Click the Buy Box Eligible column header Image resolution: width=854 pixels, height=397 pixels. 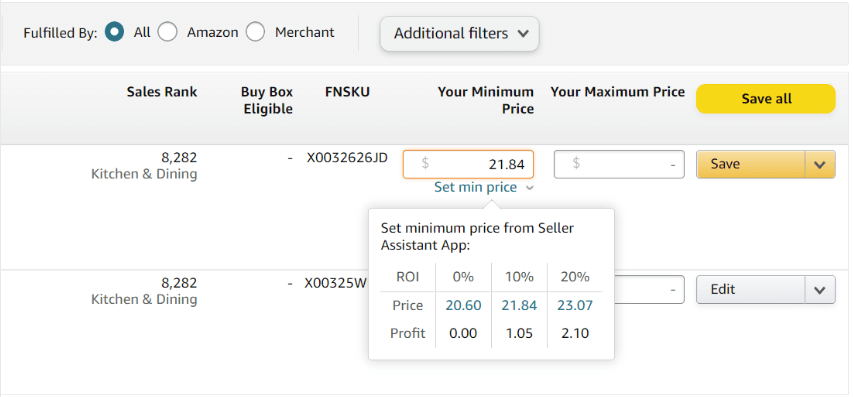tap(267, 100)
